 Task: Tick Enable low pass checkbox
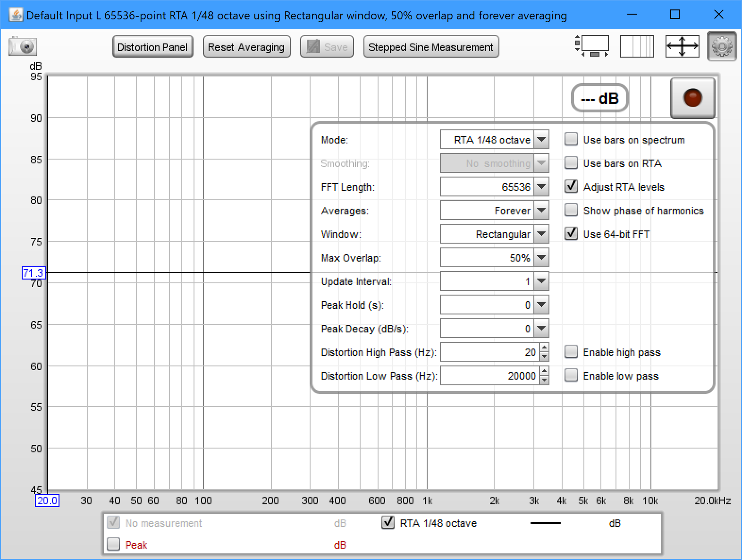pos(571,375)
